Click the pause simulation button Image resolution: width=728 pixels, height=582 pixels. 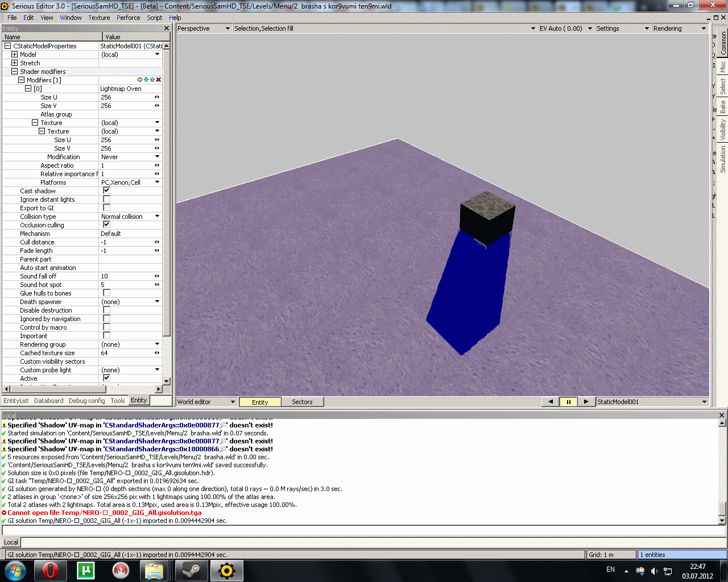coord(568,402)
